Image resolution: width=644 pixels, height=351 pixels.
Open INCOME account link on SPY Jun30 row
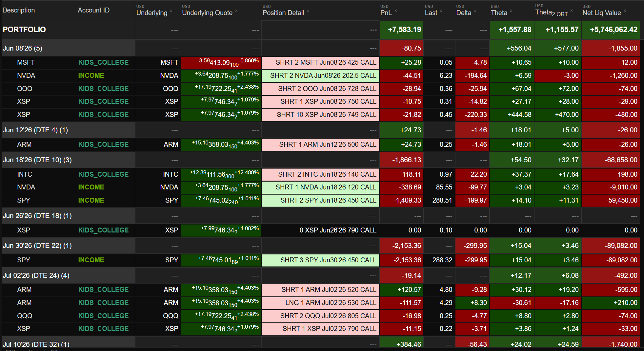91,260
